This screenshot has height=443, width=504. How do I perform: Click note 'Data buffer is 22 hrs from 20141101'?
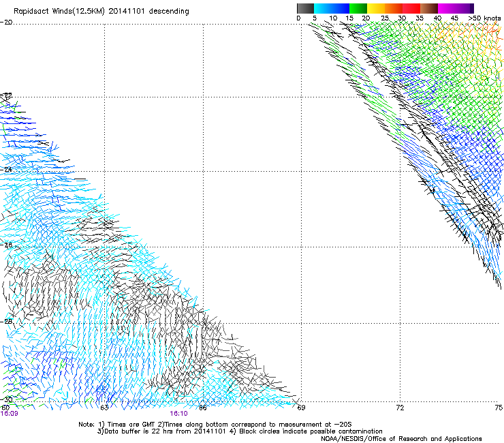(164, 431)
